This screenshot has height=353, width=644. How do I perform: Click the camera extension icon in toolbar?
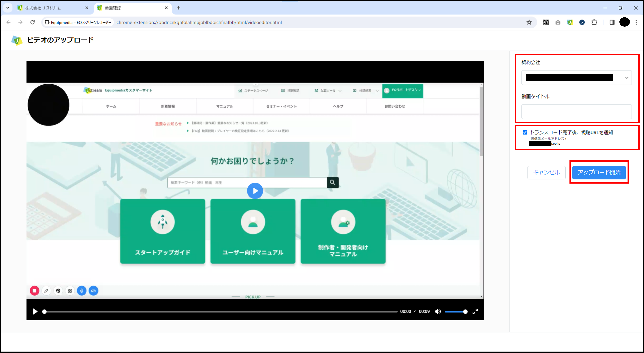coord(558,22)
